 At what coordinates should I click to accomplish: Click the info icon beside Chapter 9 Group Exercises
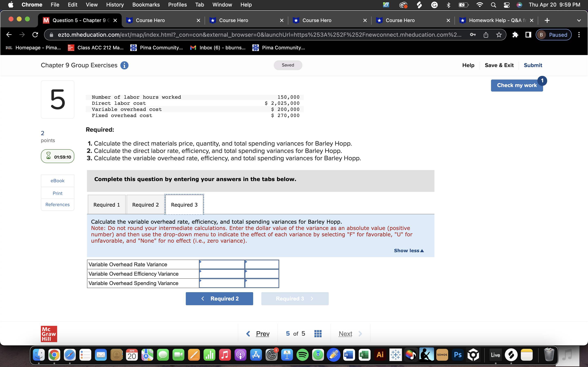tap(124, 65)
